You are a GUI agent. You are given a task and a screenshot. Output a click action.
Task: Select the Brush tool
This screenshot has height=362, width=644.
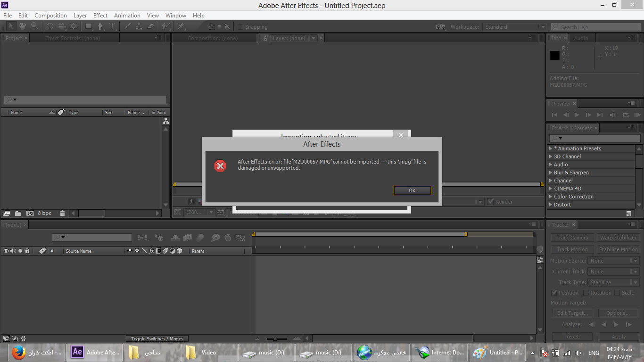[x=128, y=26]
